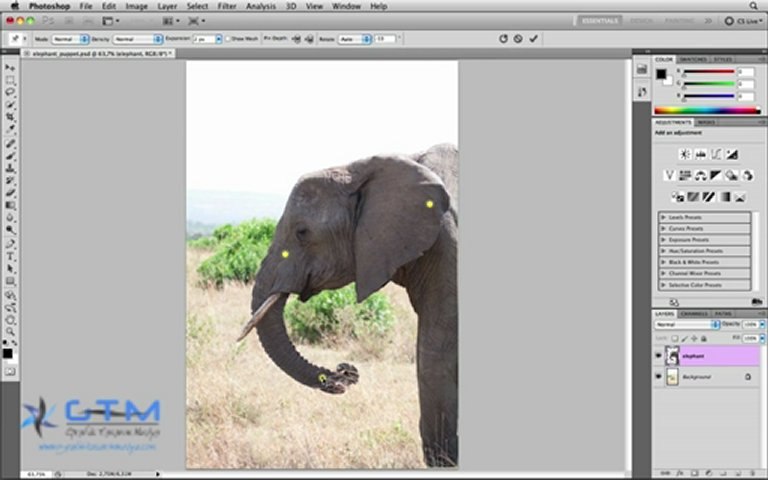Click the Hue/Saturation adjustment icon

685,175
